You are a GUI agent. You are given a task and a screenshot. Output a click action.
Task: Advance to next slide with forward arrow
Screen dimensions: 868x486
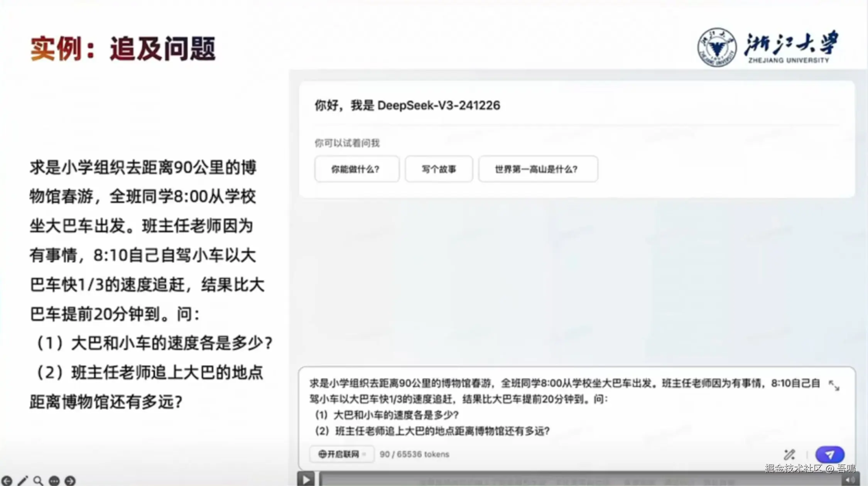point(70,481)
